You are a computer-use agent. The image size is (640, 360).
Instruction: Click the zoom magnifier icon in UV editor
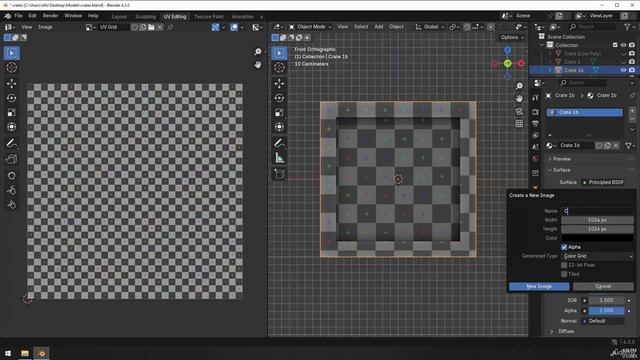[258, 52]
